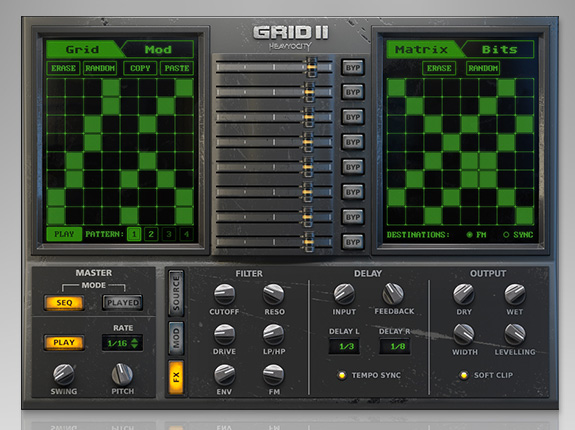Image resolution: width=575 pixels, height=430 pixels.
Task: Click the LP/HP filter knob
Action: (x=274, y=335)
